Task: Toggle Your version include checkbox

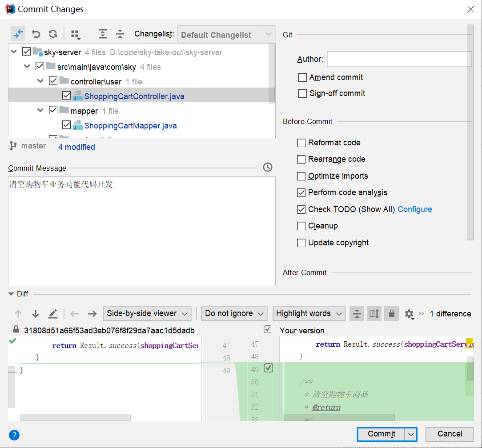Action: coord(267,329)
